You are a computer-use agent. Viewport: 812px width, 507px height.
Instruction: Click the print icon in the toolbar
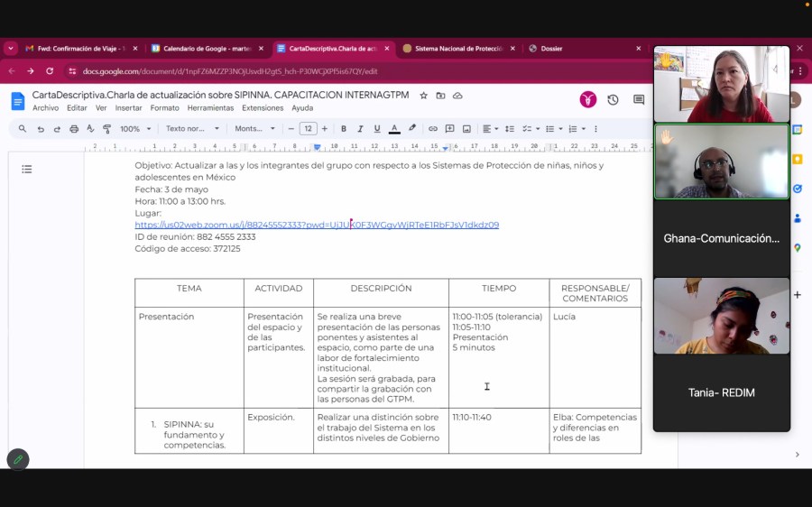(x=74, y=129)
